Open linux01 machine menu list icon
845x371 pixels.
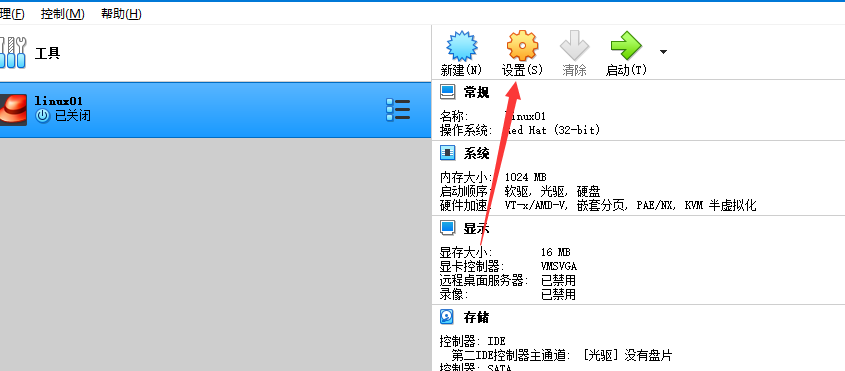click(398, 109)
